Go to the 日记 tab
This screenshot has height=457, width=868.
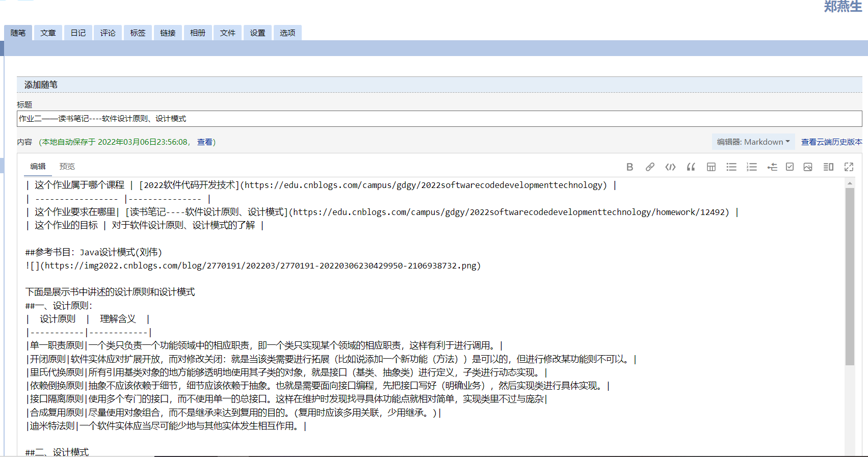[78, 33]
